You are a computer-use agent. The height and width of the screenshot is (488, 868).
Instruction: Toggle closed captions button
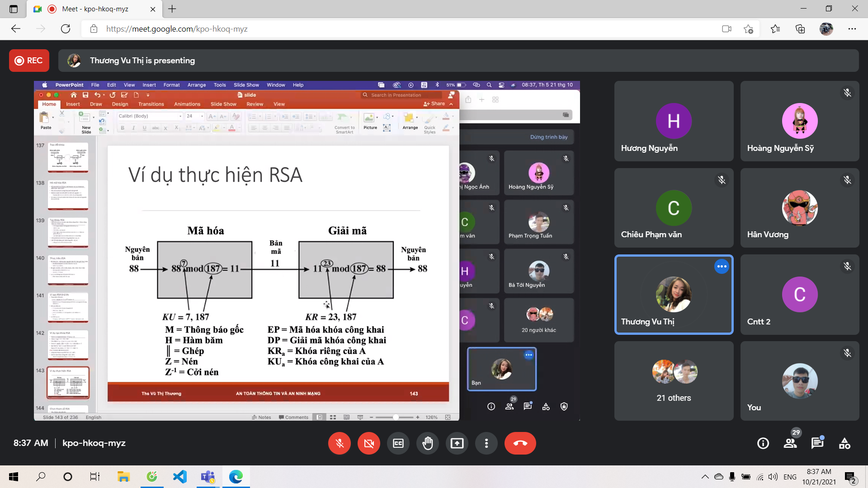pos(398,443)
